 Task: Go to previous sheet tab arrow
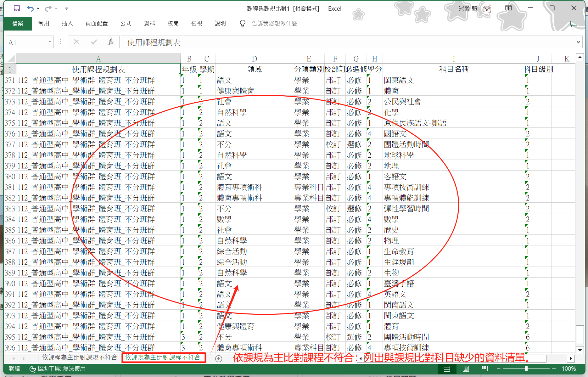14,358
